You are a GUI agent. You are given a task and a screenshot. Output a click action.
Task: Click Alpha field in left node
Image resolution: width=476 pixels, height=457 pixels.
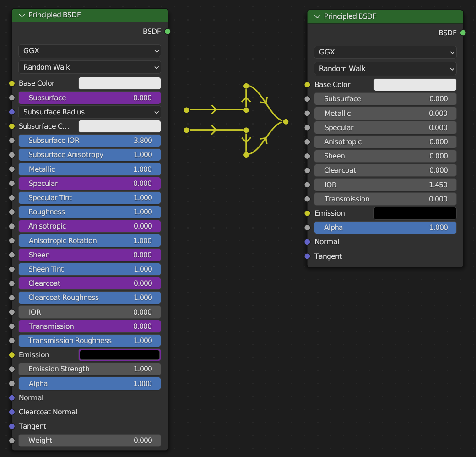click(90, 384)
